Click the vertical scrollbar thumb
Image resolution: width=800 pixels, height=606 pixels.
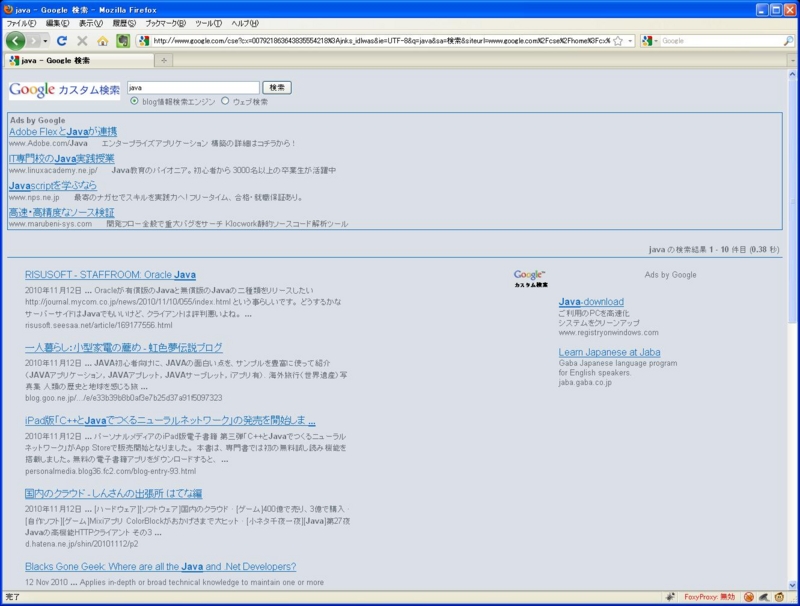coord(792,200)
